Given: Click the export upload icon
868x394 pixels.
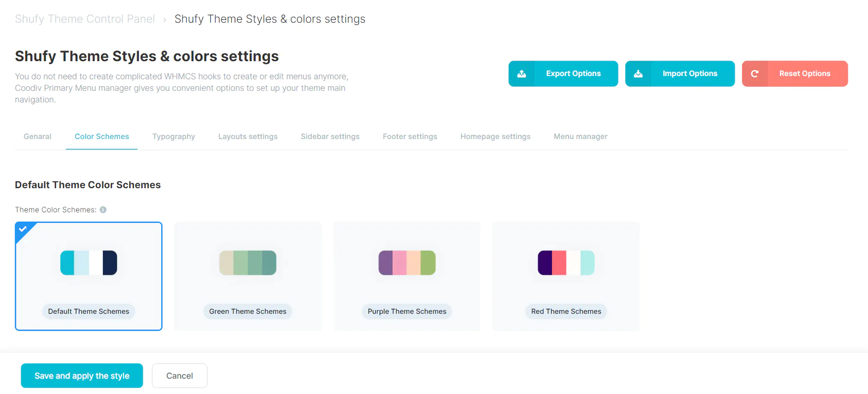Looking at the screenshot, I should [x=522, y=74].
